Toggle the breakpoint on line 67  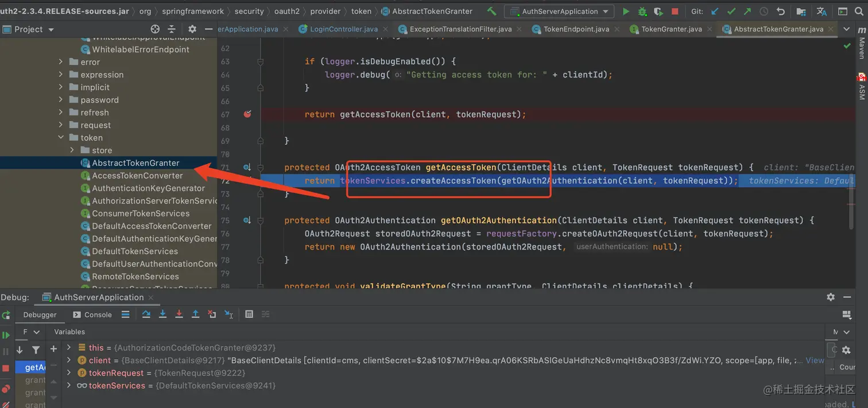pos(247,114)
